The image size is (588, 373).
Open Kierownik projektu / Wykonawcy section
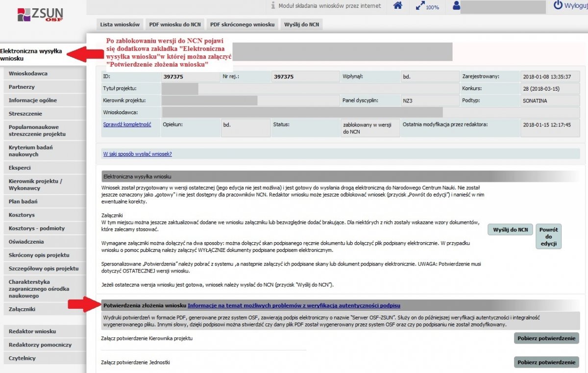(x=45, y=184)
